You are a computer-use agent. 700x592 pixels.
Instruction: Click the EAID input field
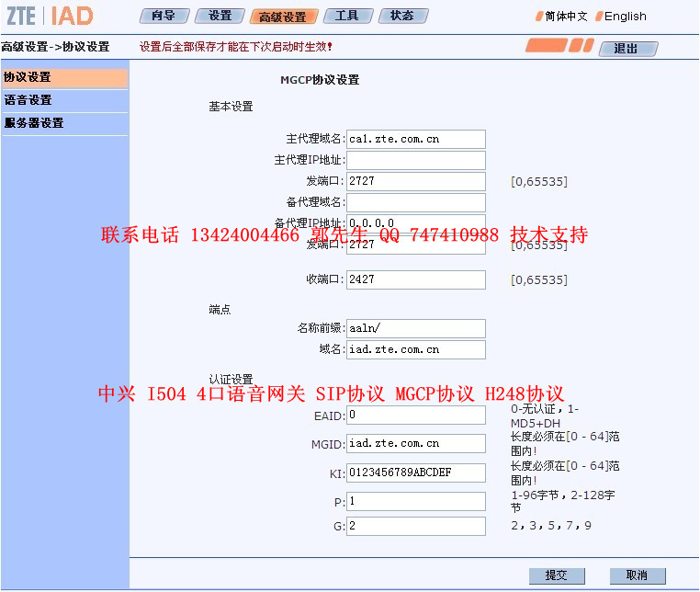(416, 416)
